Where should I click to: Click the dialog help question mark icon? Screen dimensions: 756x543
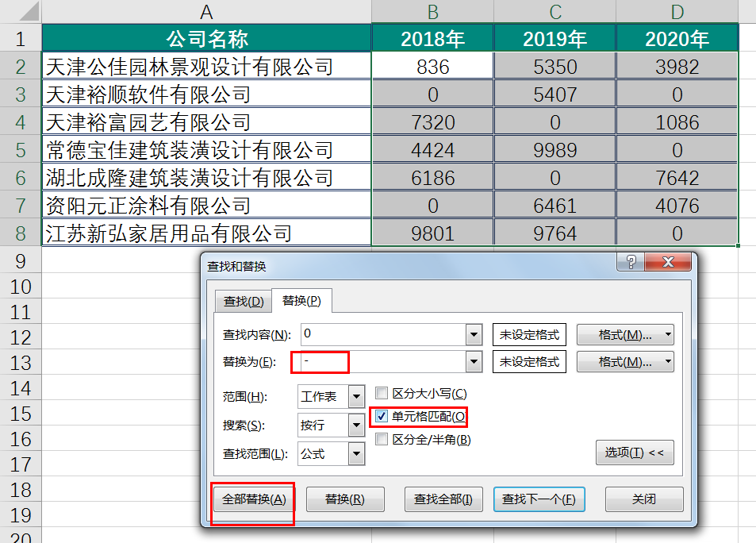point(631,262)
